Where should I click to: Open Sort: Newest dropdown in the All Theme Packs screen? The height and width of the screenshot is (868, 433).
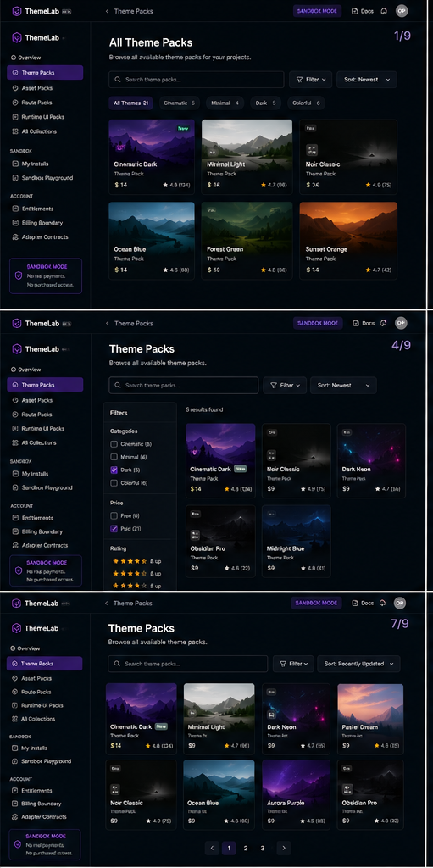pos(367,80)
